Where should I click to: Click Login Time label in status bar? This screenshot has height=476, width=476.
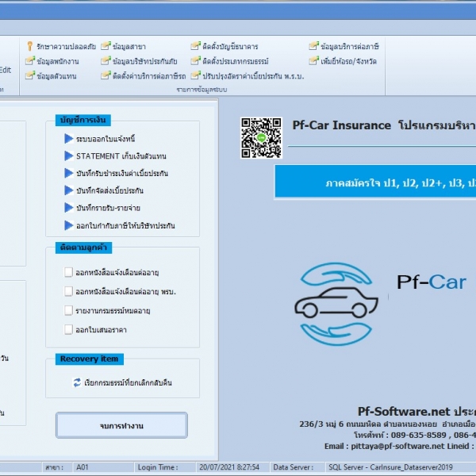click(x=158, y=467)
